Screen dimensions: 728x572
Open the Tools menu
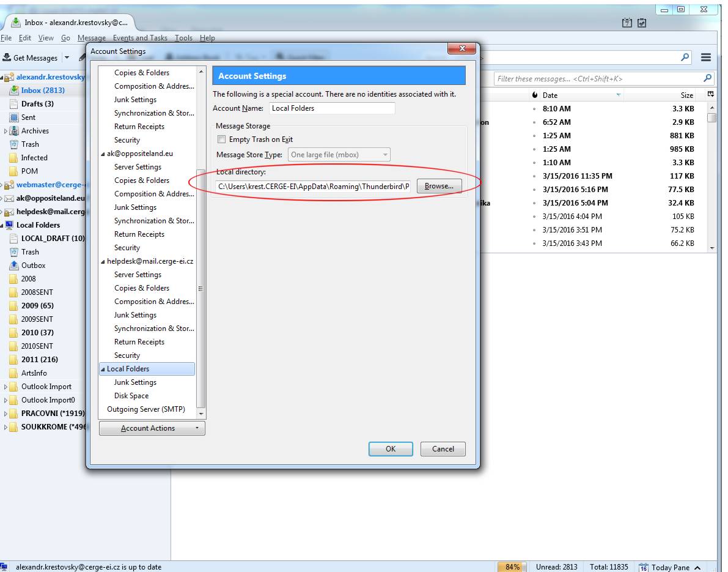[x=183, y=38]
